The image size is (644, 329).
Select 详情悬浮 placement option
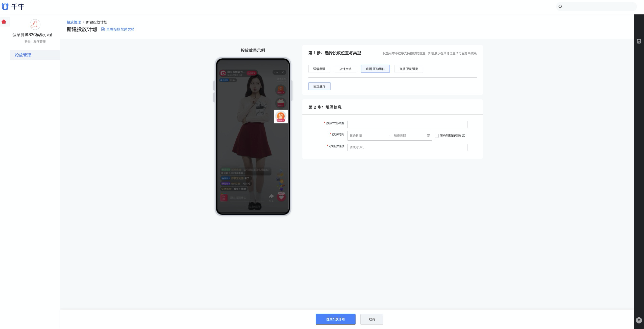tap(319, 69)
